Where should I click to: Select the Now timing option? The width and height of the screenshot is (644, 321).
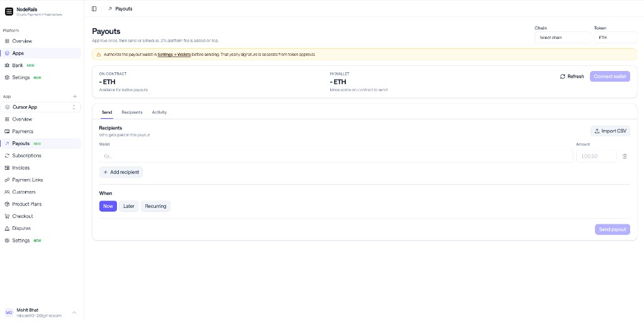click(108, 206)
